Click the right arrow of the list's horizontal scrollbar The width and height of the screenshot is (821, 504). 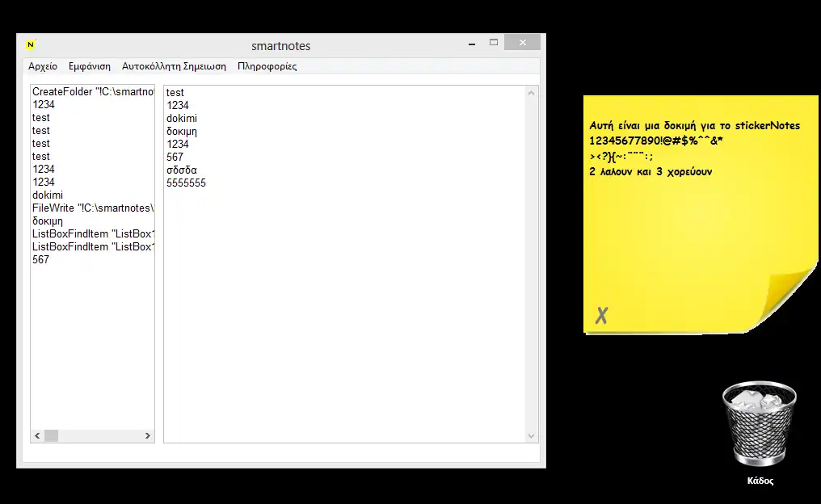tap(147, 435)
